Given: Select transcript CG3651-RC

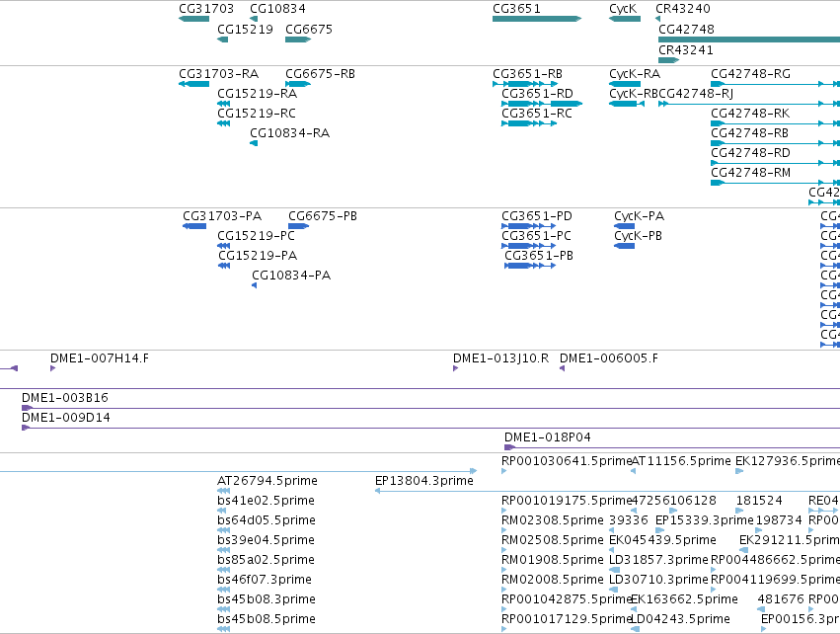Looking at the screenshot, I should coord(529,123).
